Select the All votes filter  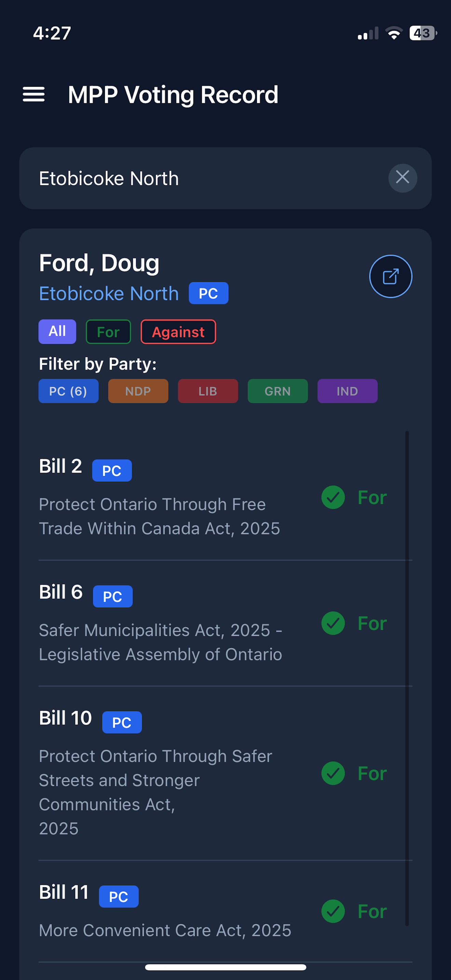pyautogui.click(x=57, y=331)
